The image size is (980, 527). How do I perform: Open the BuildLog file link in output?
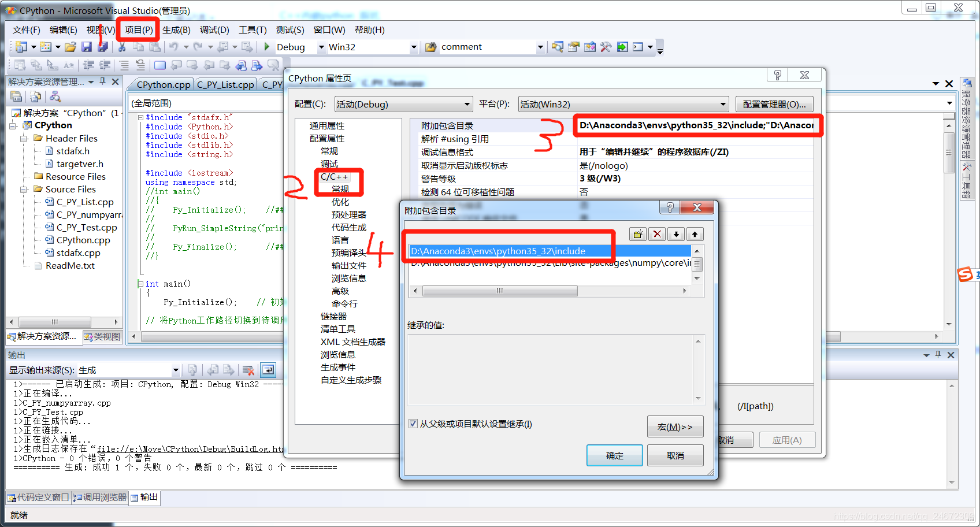click(190, 449)
